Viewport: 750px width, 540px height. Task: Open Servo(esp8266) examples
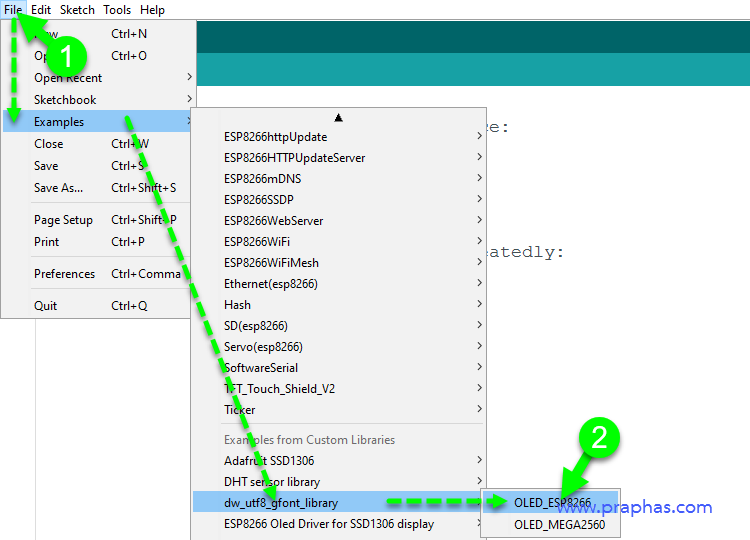pyautogui.click(x=339, y=347)
